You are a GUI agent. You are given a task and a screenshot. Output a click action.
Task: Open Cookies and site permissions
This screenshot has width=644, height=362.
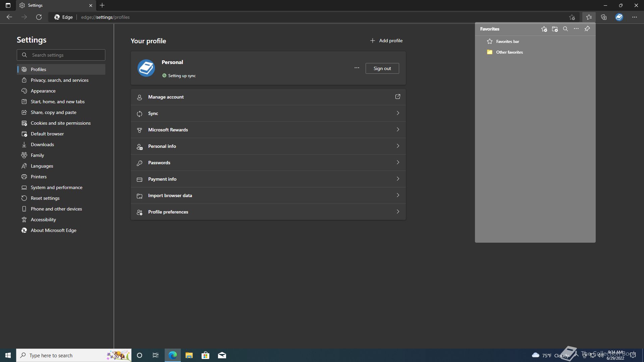tap(61, 123)
